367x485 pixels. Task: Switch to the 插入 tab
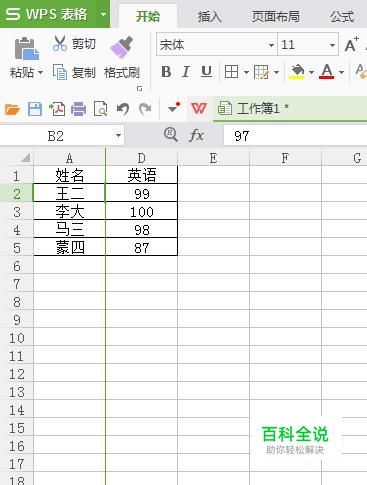(209, 16)
